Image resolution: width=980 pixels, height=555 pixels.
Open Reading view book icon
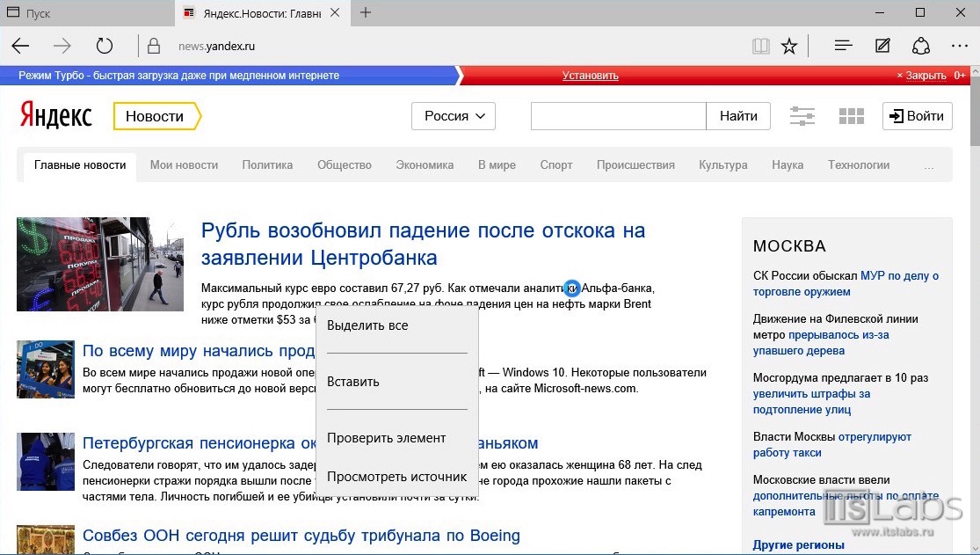(760, 46)
